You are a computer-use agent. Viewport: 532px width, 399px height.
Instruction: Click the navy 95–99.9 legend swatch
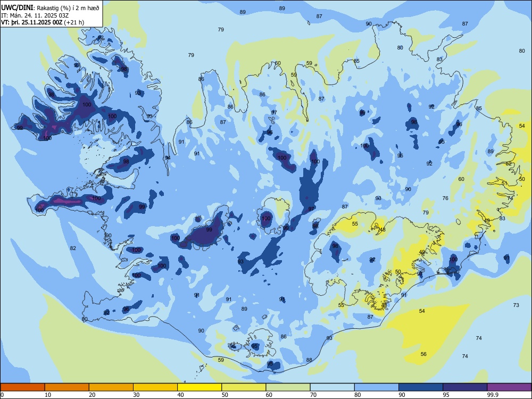point(465,387)
